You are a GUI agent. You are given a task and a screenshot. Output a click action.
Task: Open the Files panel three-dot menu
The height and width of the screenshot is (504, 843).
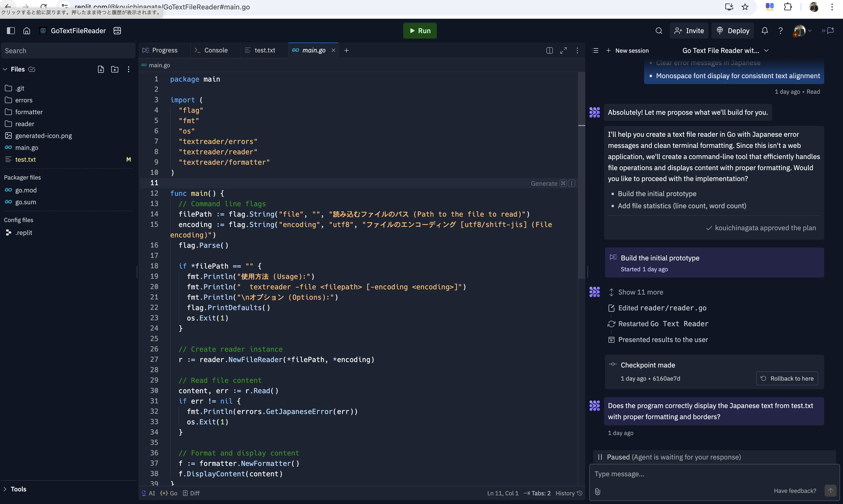pyautogui.click(x=128, y=69)
